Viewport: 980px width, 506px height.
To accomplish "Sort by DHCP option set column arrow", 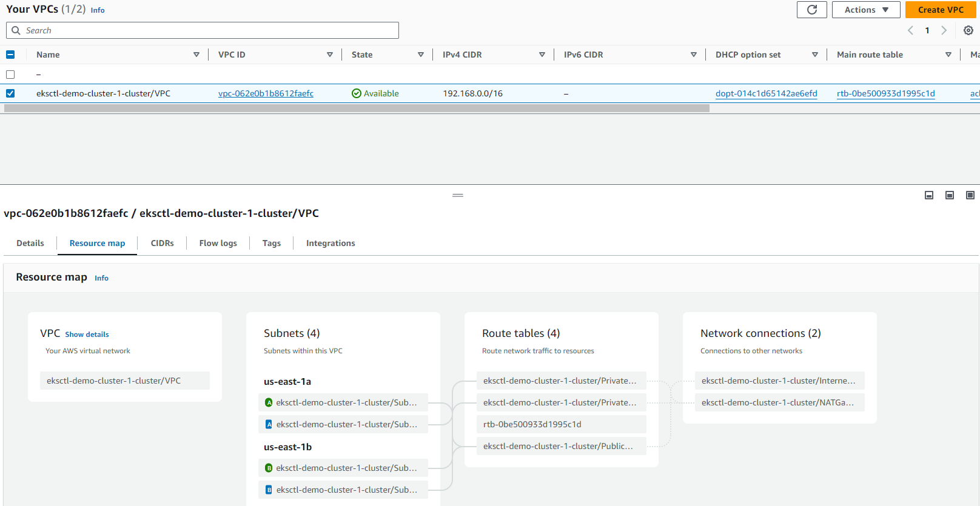I will 815,55.
